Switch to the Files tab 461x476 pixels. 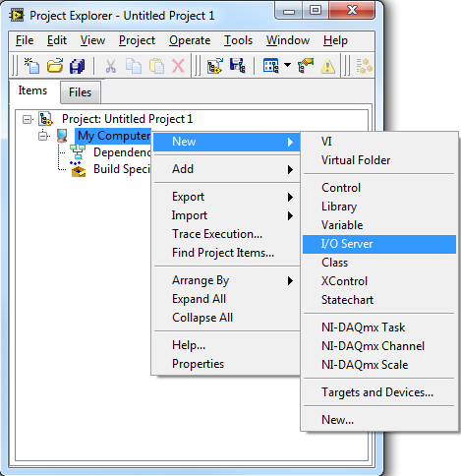pos(81,92)
